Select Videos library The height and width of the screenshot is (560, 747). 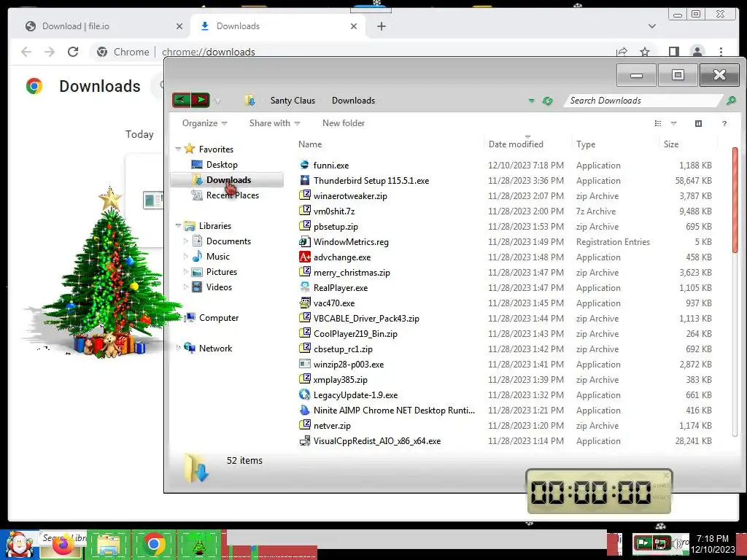219,287
